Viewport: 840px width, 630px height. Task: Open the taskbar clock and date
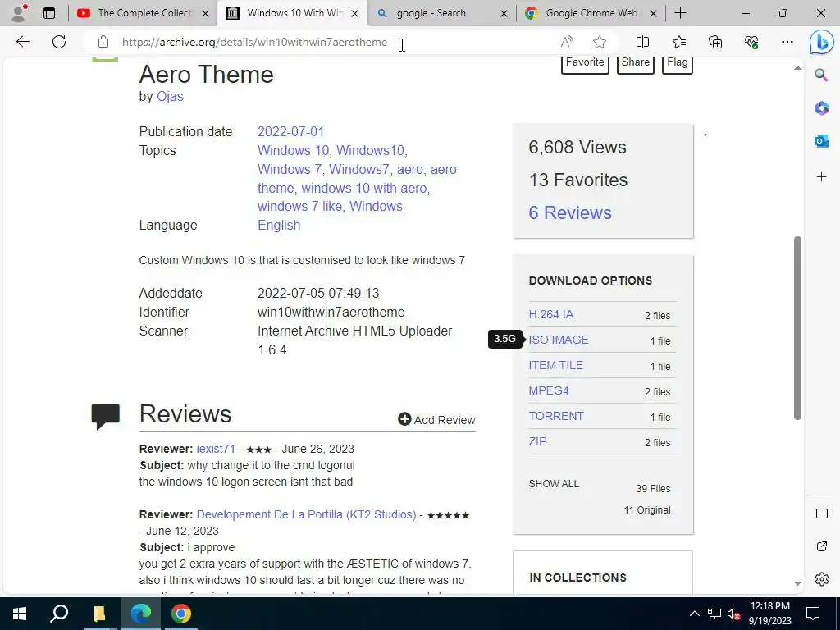click(x=769, y=614)
